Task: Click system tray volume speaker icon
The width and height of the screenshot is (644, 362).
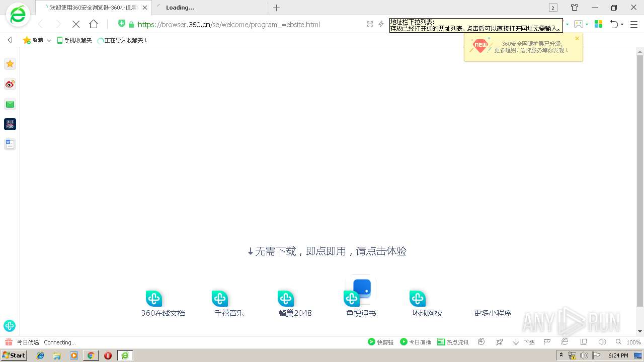Action: [584, 355]
